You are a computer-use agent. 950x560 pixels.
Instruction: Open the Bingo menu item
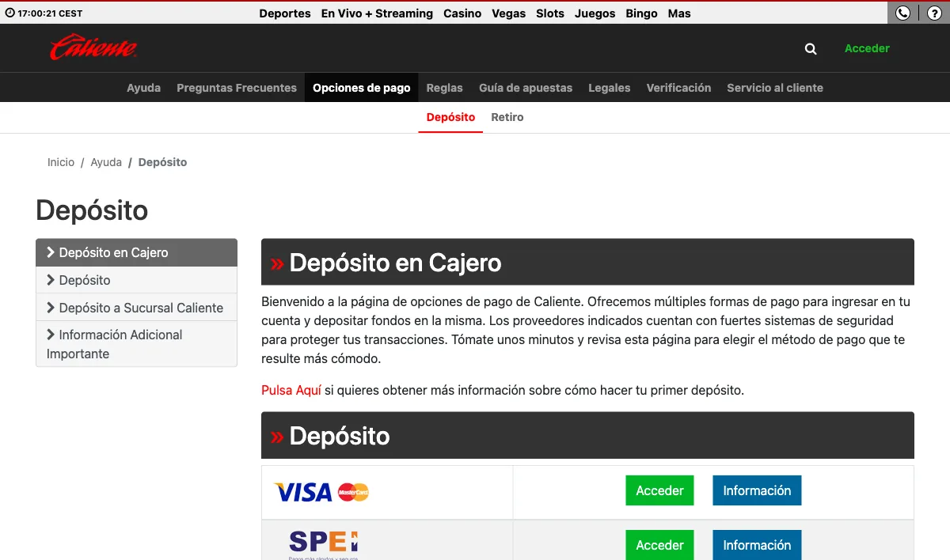click(641, 13)
